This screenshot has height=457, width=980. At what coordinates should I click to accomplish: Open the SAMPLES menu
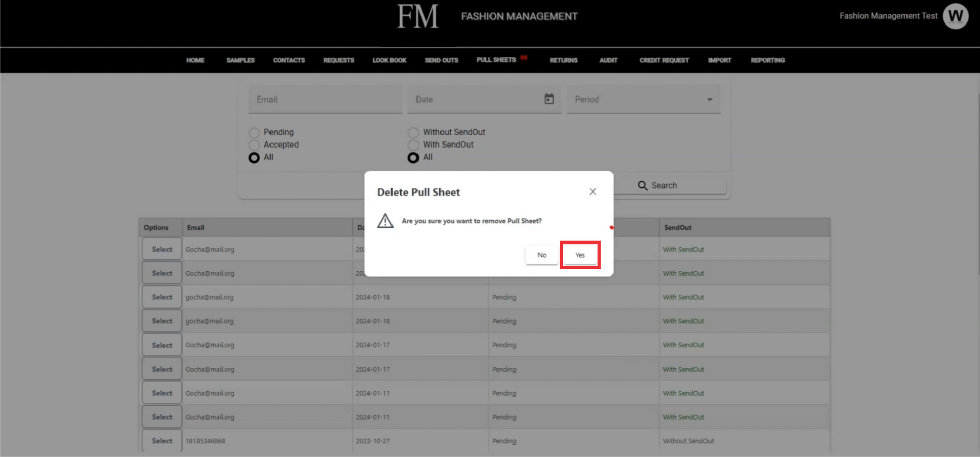click(240, 60)
